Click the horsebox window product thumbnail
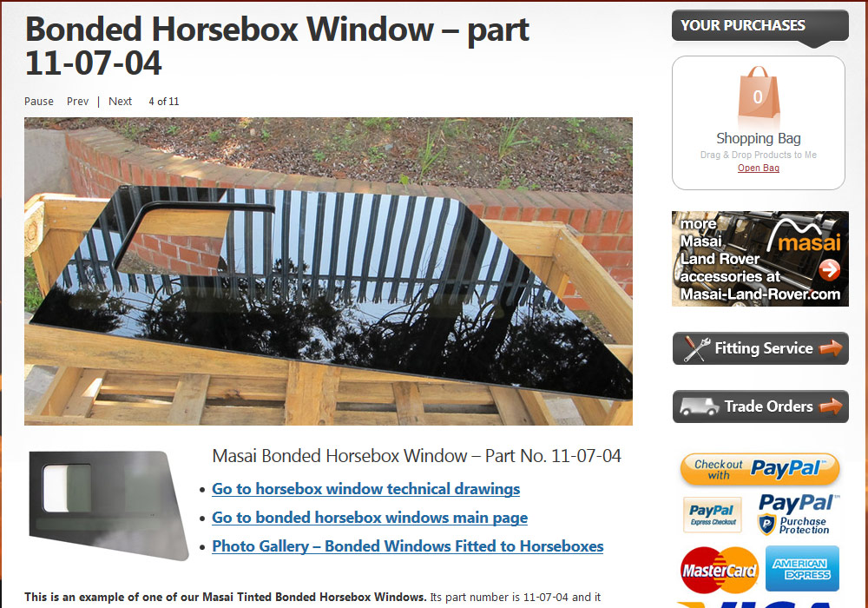Viewport: 868px width, 608px height. (108, 506)
